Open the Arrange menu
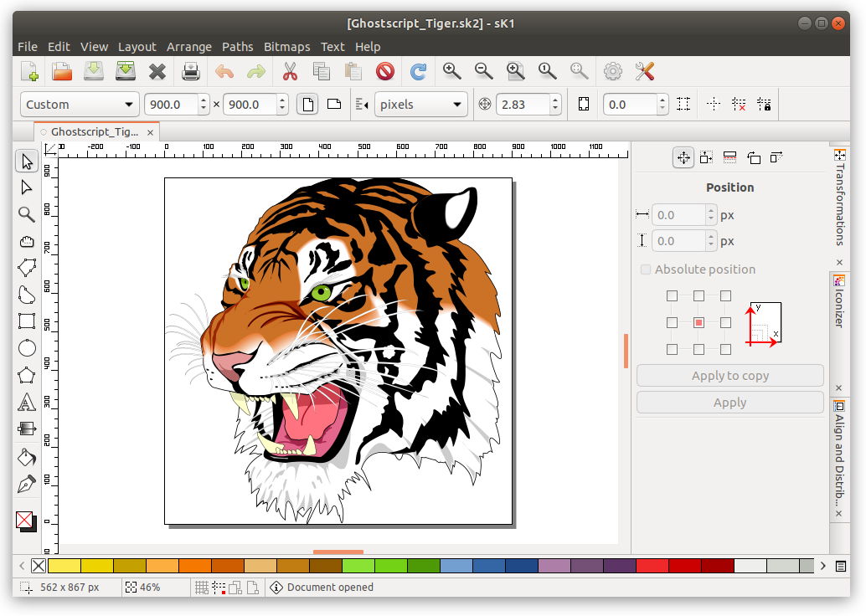The height and width of the screenshot is (616, 866). 189,47
